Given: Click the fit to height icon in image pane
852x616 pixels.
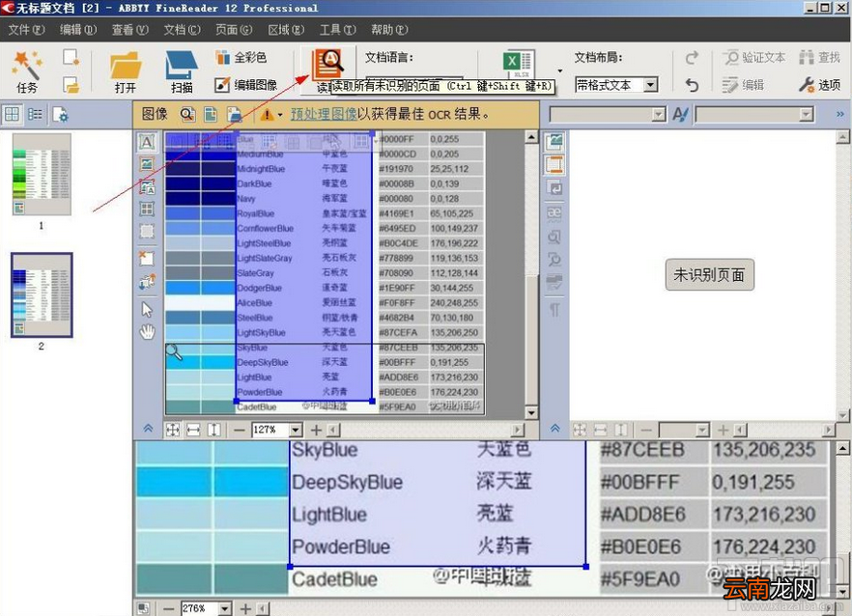Looking at the screenshot, I should click(214, 431).
